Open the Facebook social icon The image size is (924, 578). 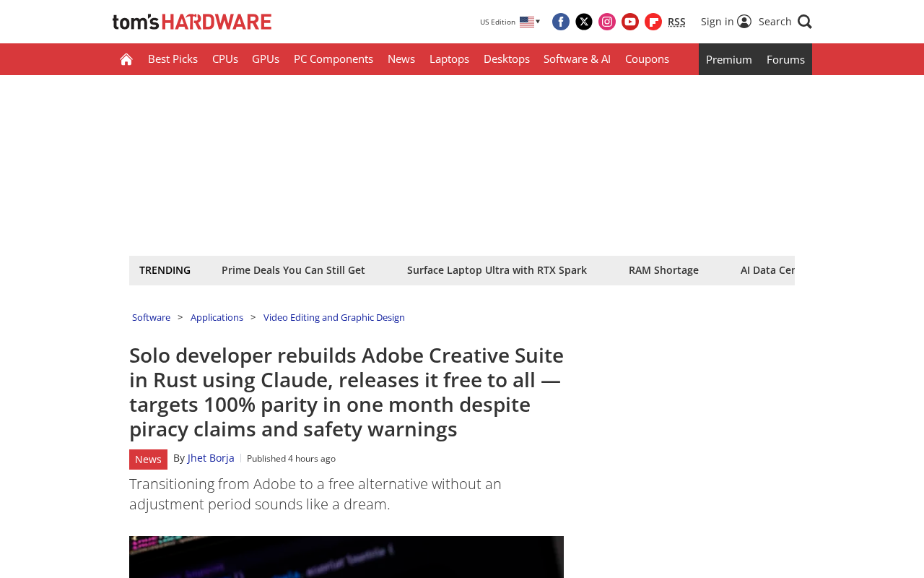click(x=561, y=22)
